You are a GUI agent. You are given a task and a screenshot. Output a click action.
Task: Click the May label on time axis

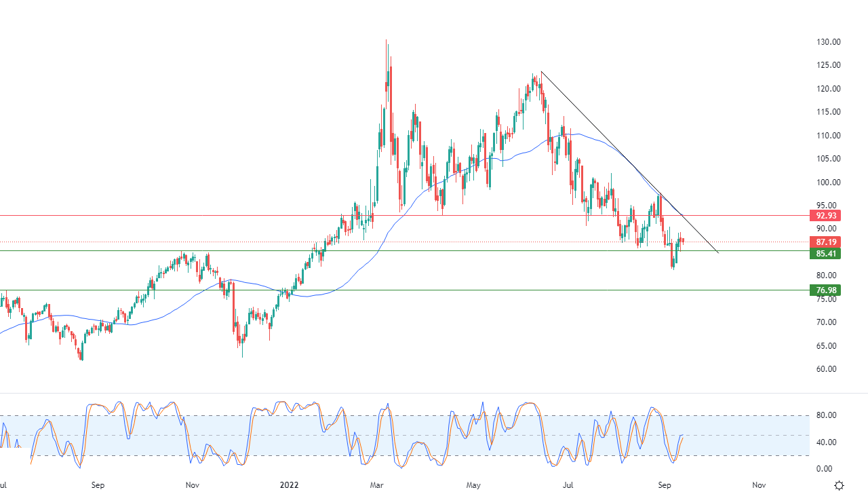pyautogui.click(x=474, y=486)
